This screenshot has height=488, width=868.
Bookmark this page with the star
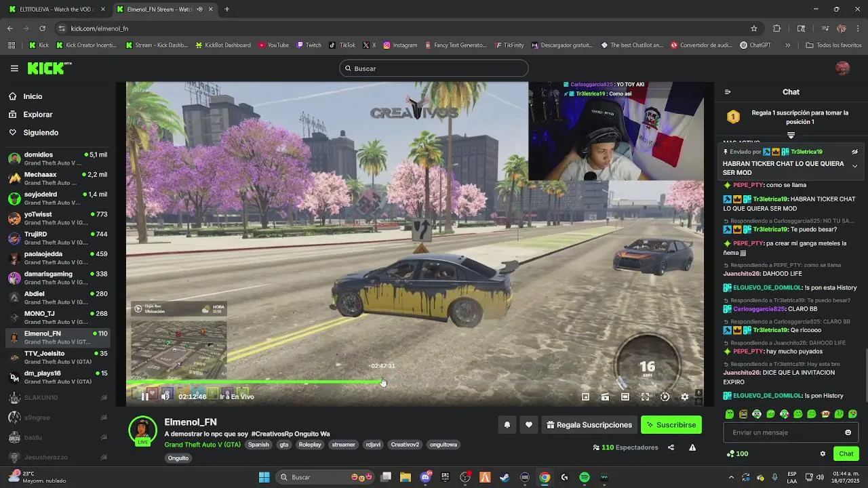(753, 28)
